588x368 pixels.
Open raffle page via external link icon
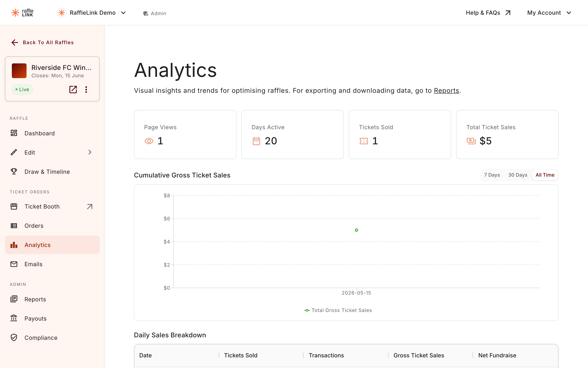click(x=73, y=90)
